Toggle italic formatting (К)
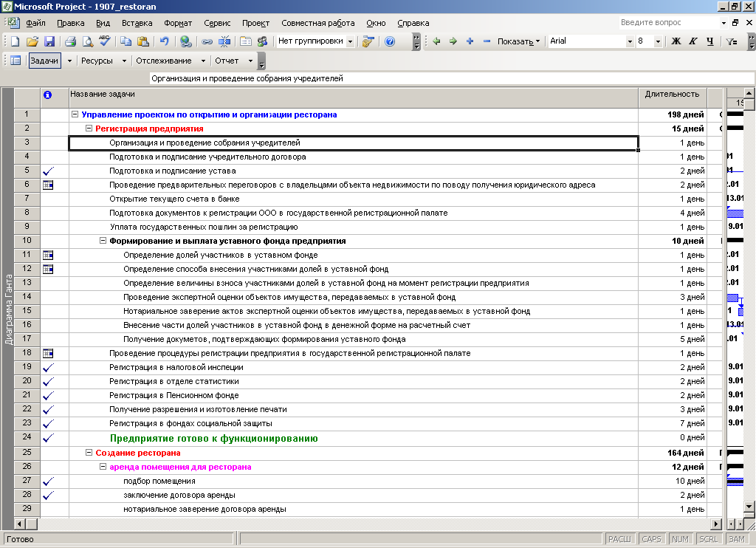The height and width of the screenshot is (548, 756). pyautogui.click(x=693, y=41)
